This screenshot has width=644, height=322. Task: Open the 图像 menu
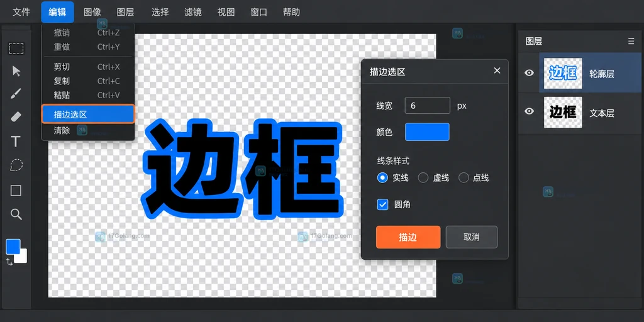92,12
